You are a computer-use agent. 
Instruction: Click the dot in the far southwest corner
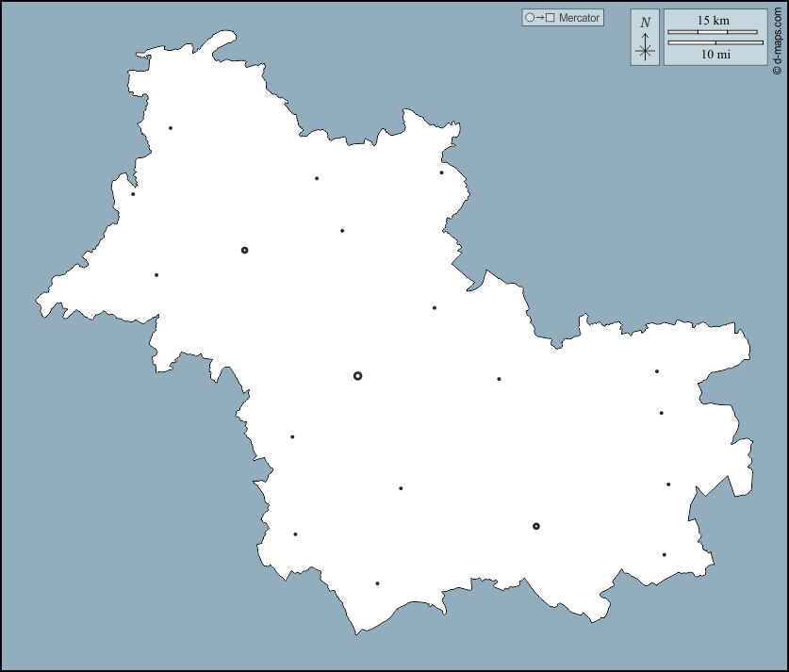point(295,534)
